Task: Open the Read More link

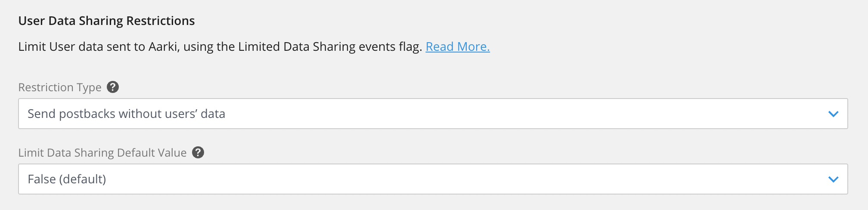Action: pos(458,46)
